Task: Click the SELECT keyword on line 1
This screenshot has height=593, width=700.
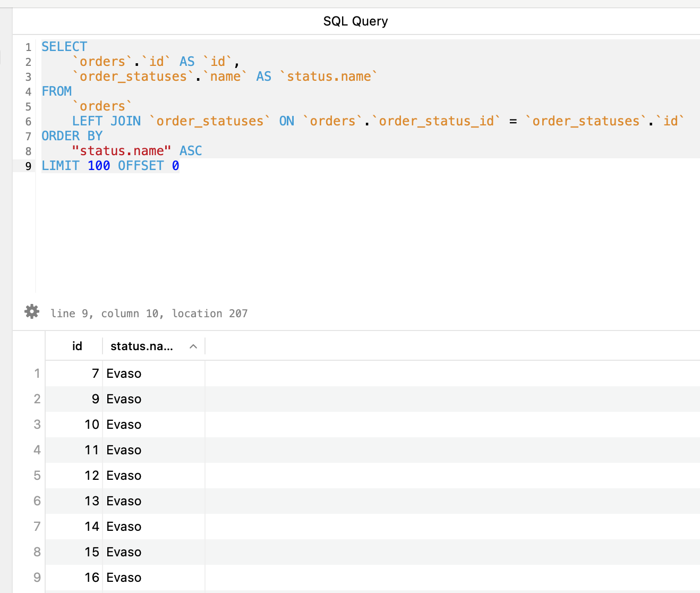Action: (x=64, y=47)
